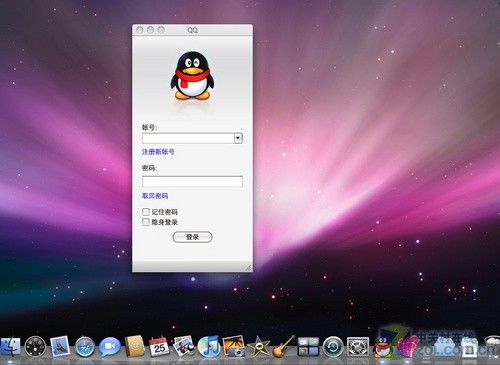Enable the 记住密码 remember password checkbox
The height and width of the screenshot is (365, 500).
pos(146,212)
